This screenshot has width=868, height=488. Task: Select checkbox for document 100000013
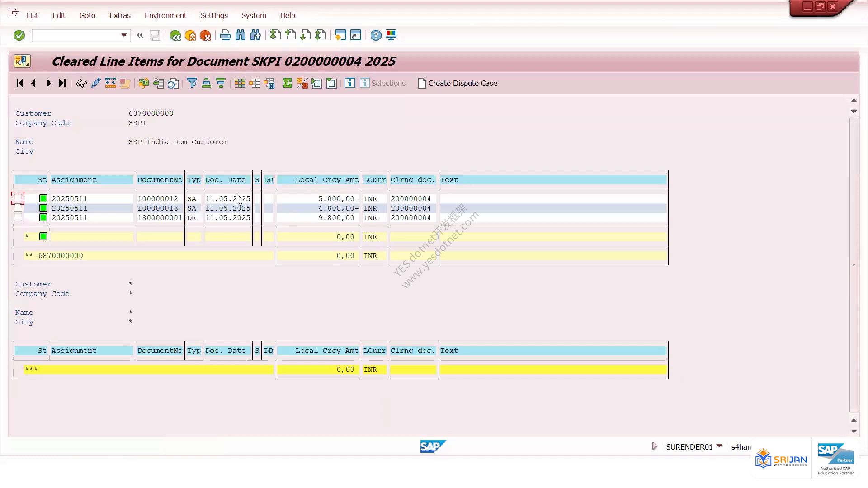tap(18, 208)
